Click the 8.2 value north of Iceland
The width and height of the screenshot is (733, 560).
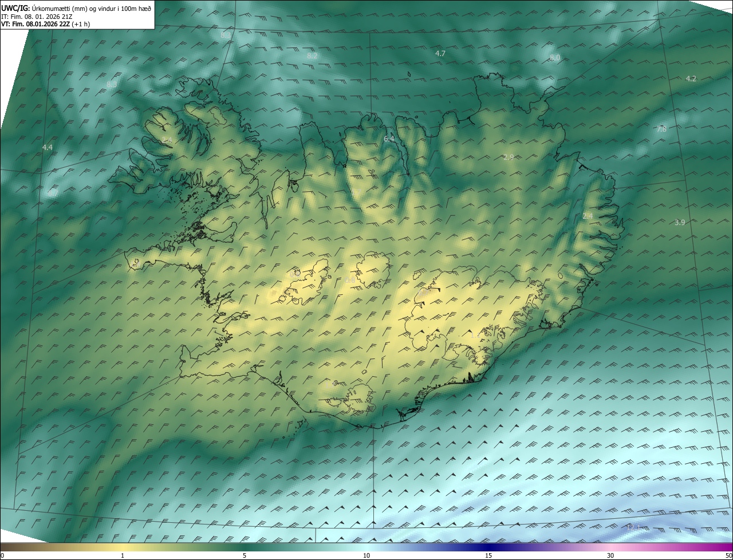tap(312, 56)
